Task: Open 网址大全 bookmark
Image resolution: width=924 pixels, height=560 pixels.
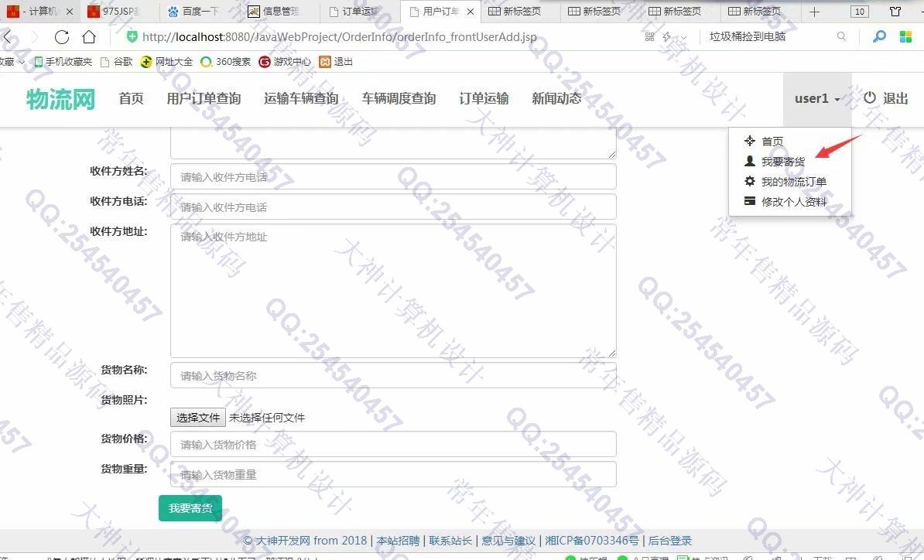Action: 166,61
